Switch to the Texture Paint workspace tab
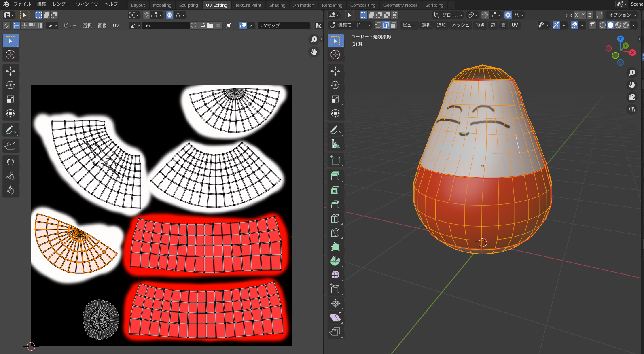644x354 pixels. (x=248, y=5)
